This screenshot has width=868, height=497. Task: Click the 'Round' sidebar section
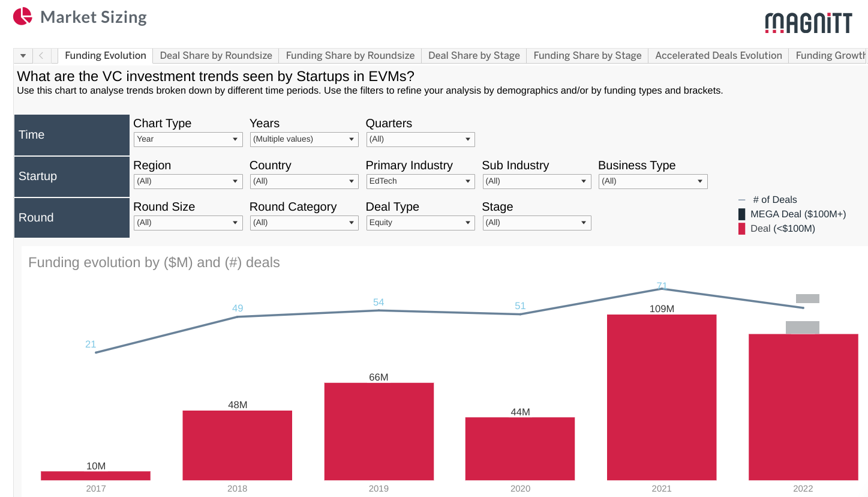pyautogui.click(x=71, y=217)
